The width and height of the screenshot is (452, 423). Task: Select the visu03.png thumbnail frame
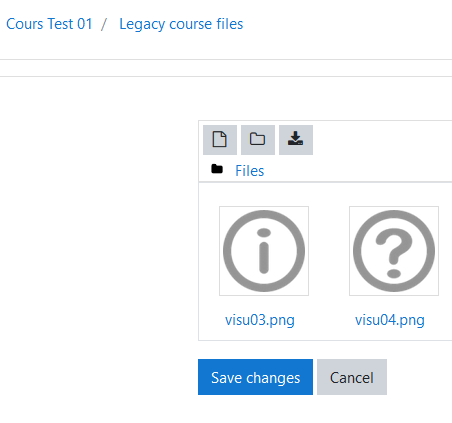[264, 251]
